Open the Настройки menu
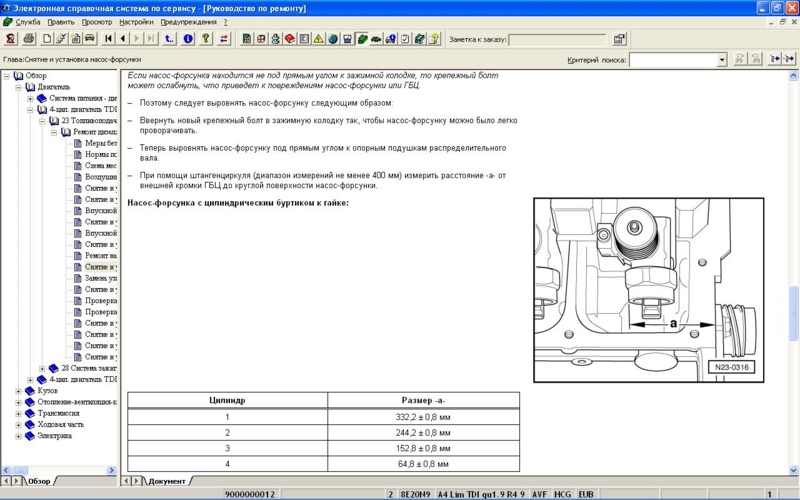 click(x=136, y=22)
